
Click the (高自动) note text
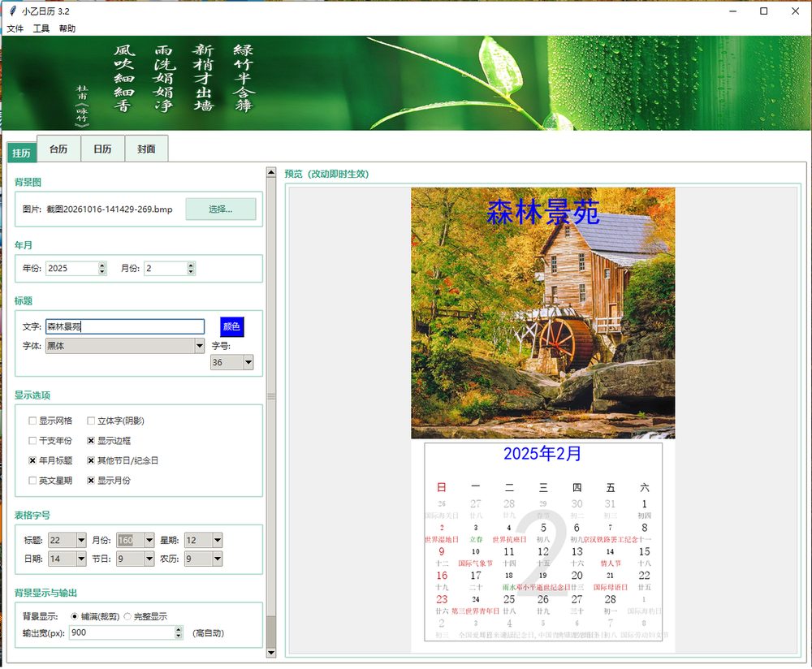point(208,633)
